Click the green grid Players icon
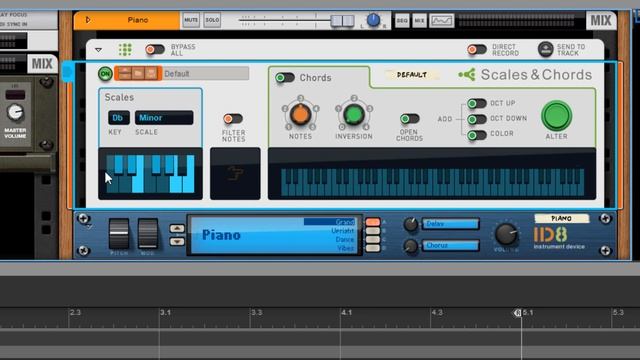Screen dimensions: 640x360 click(x=125, y=50)
